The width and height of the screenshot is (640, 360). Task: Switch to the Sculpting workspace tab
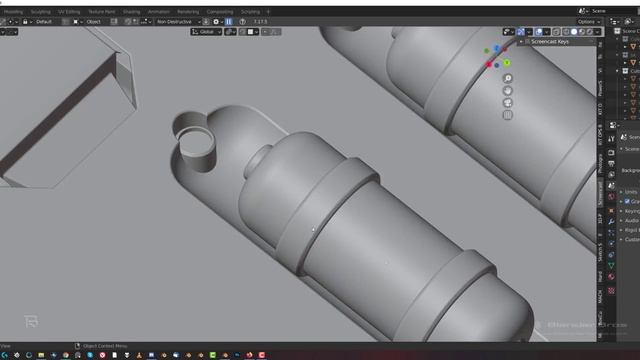click(x=40, y=12)
